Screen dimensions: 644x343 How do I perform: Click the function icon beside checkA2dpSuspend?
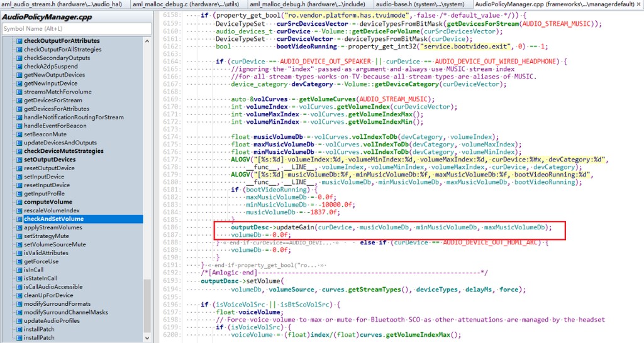click(x=19, y=66)
